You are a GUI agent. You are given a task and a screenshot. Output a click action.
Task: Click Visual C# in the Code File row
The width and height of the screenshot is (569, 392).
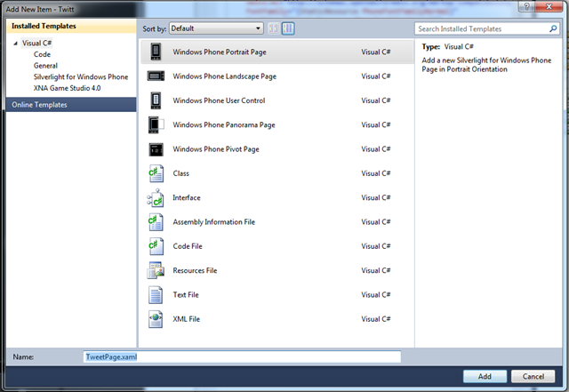(375, 246)
